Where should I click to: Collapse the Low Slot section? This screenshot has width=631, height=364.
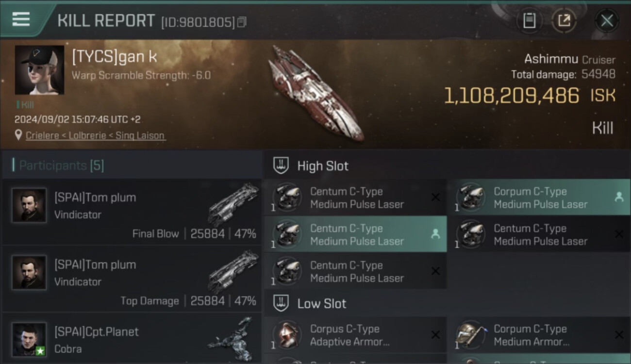[x=281, y=303]
